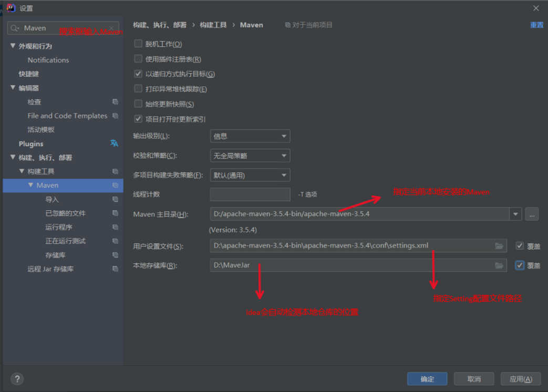Select 远程 Jar 存储库 in the tree
Screen dimensions: 548x392
click(x=50, y=269)
